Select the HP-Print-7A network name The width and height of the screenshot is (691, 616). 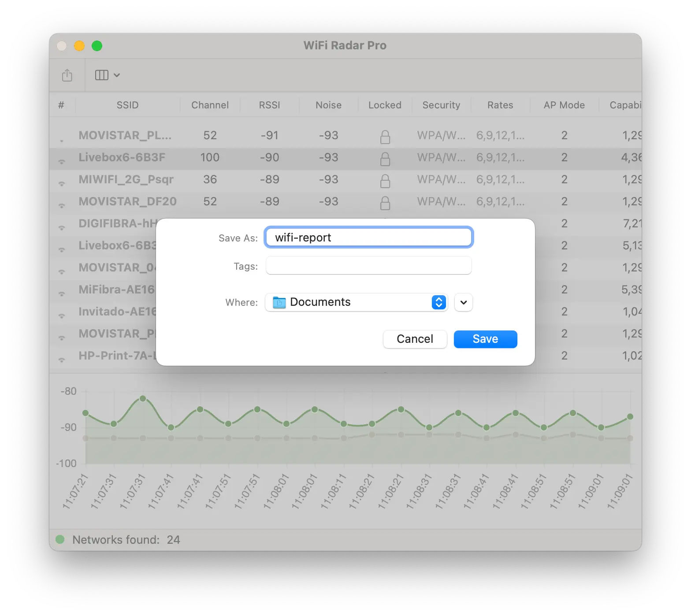tap(118, 356)
